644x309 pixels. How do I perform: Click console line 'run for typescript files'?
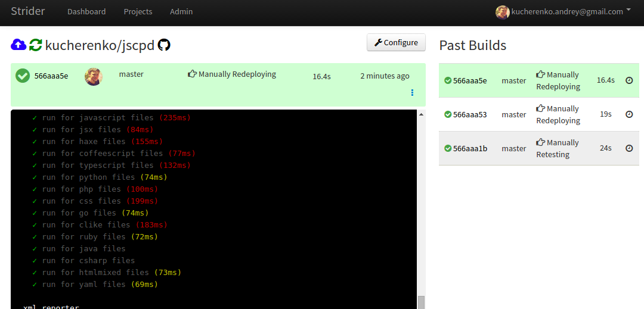coord(112,166)
